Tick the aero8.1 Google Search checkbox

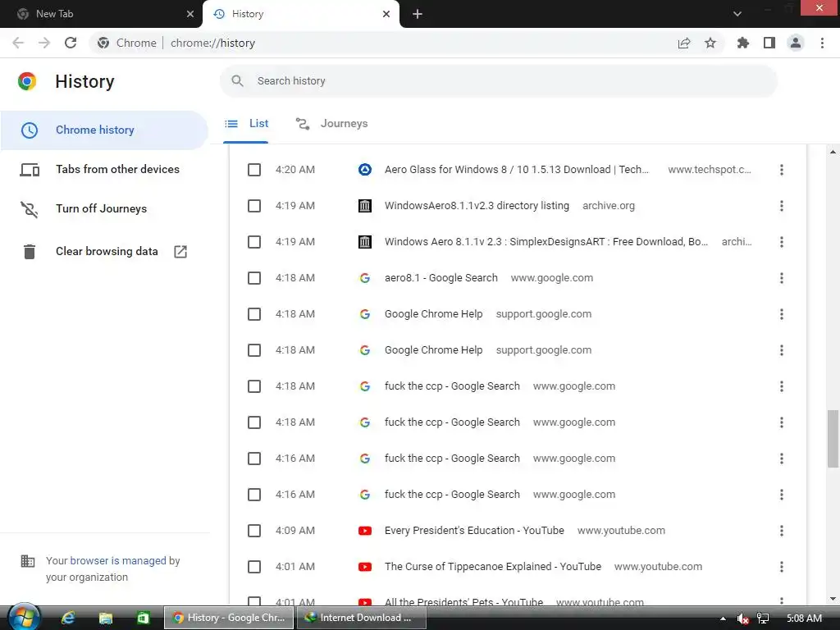tap(254, 278)
